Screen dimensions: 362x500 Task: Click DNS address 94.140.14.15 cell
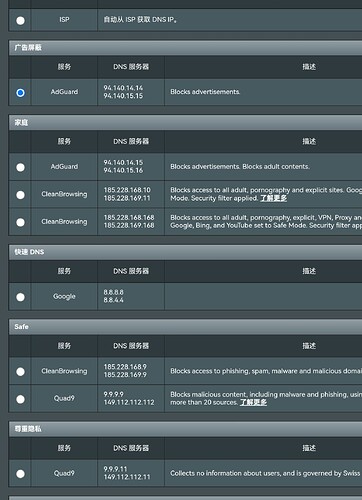coord(131,167)
